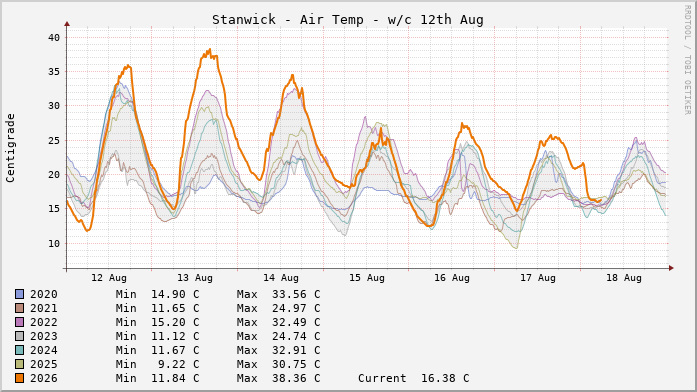This screenshot has height=392, width=697.
Task: Click the 2026 orange legend swatch
Action: [20, 378]
